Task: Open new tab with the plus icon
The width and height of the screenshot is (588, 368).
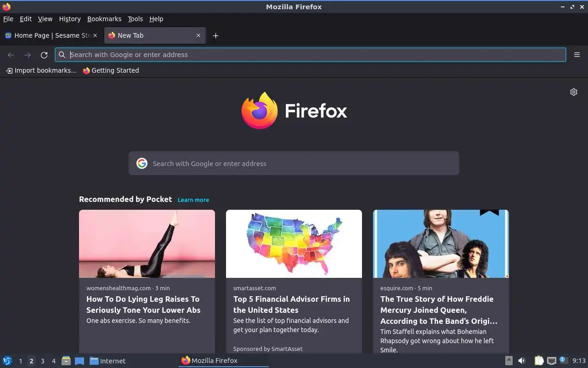Action: [215, 35]
